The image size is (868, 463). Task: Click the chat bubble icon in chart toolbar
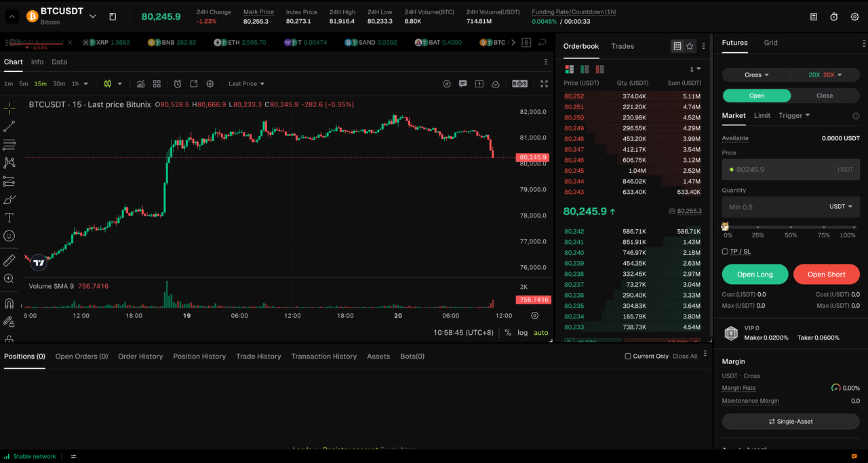click(462, 84)
